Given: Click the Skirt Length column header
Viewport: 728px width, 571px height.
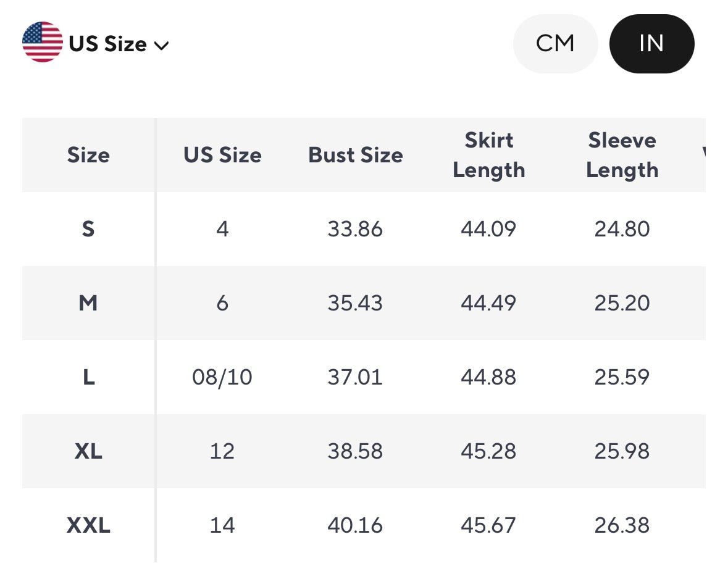Looking at the screenshot, I should [x=488, y=155].
